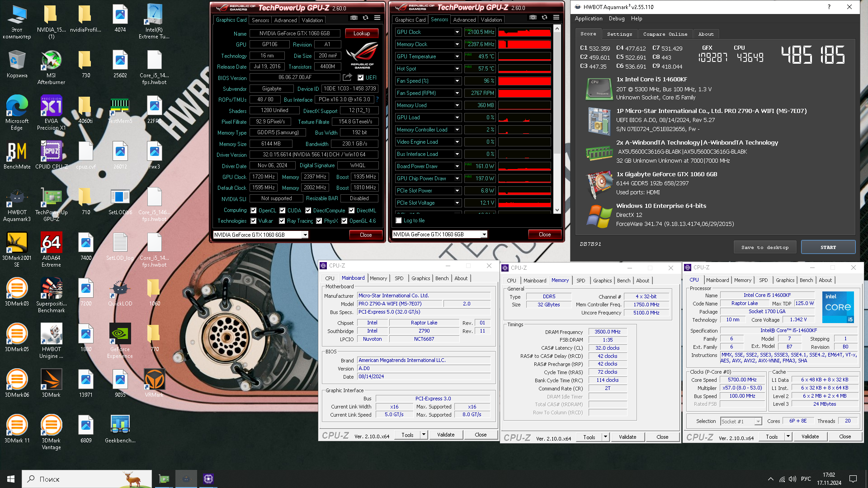Open 3DMark Vantage desktop icon
The image size is (868, 488).
[x=51, y=432]
